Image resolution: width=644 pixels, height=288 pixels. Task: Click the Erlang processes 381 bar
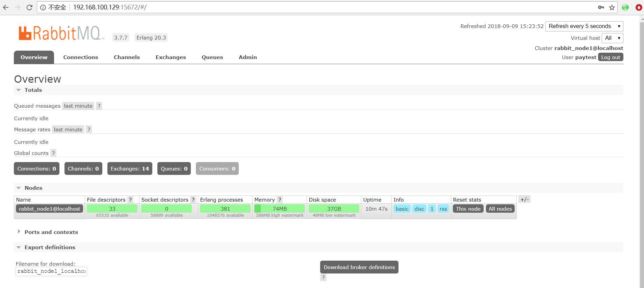225,209
